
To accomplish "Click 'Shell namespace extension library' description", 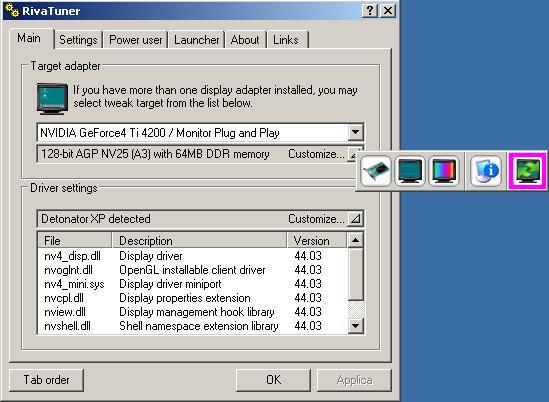I will click(199, 326).
